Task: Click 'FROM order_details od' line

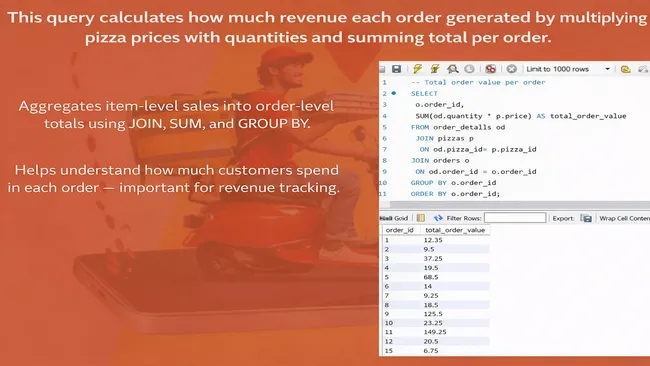Action: click(458, 127)
